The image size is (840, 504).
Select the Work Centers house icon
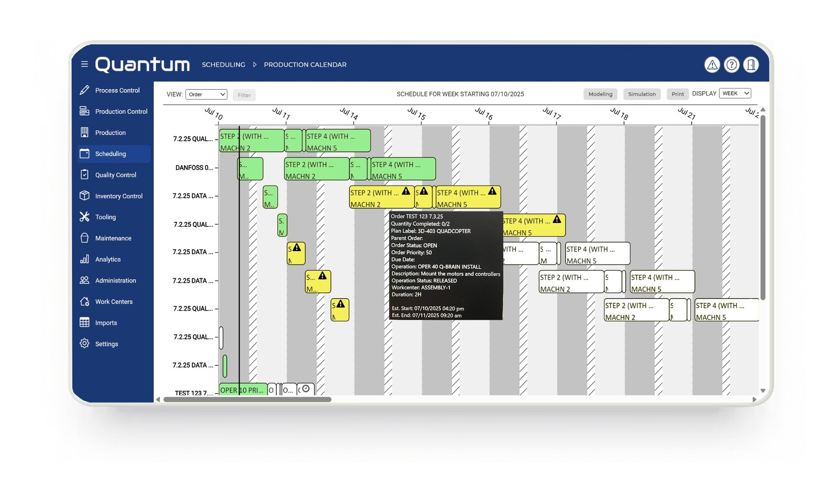[x=85, y=302]
